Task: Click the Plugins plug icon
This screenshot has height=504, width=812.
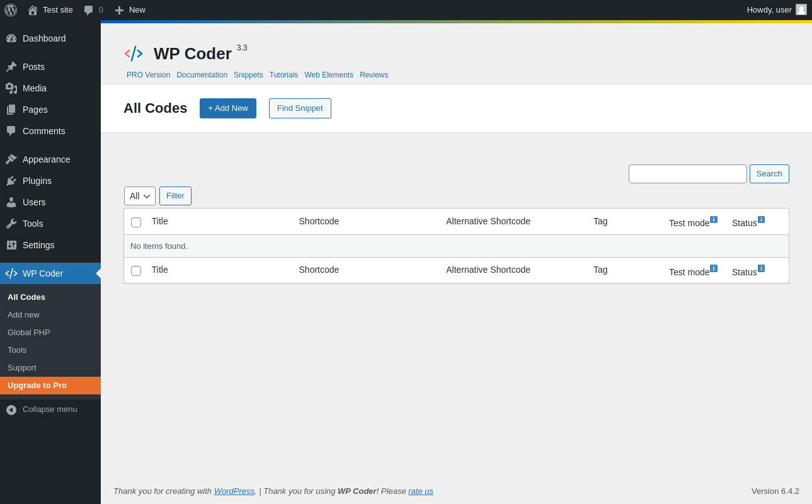Action: click(11, 181)
